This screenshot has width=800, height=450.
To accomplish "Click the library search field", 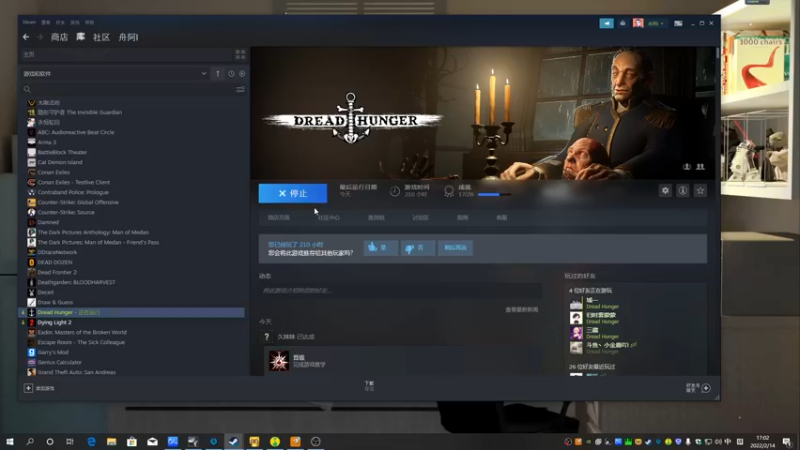I will [x=130, y=89].
